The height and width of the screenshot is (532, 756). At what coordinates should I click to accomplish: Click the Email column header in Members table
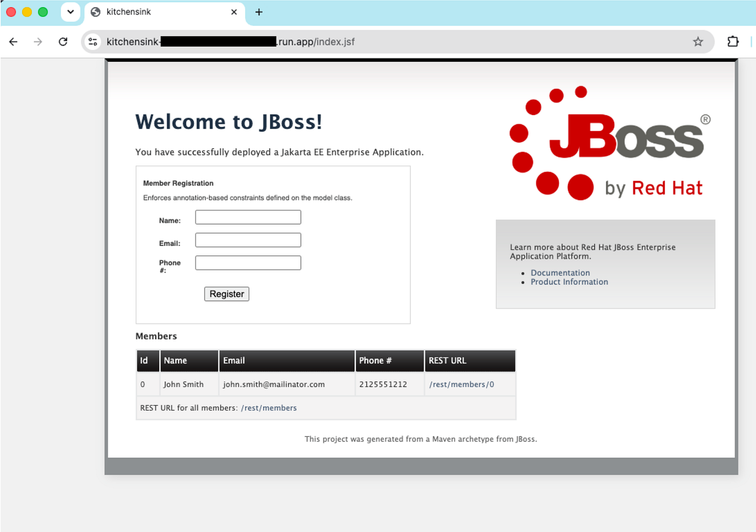(287, 361)
